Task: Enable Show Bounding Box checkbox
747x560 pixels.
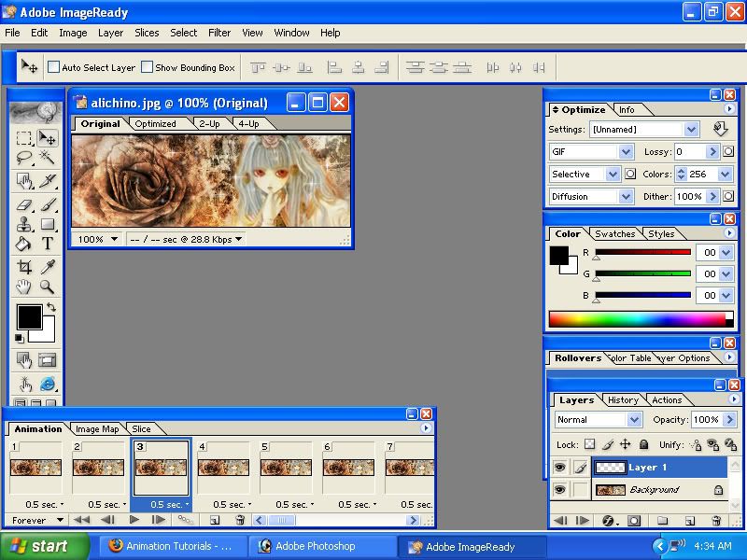Action: pos(148,67)
